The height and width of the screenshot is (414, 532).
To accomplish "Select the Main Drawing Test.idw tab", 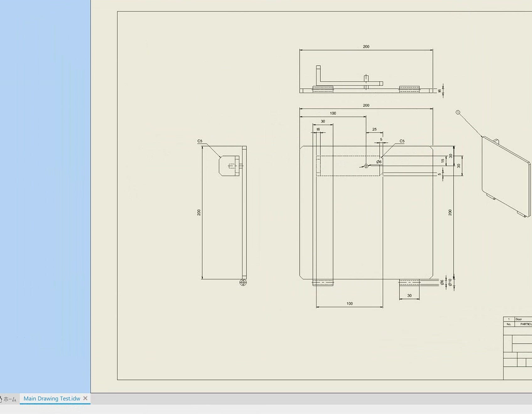I will pyautogui.click(x=52, y=399).
